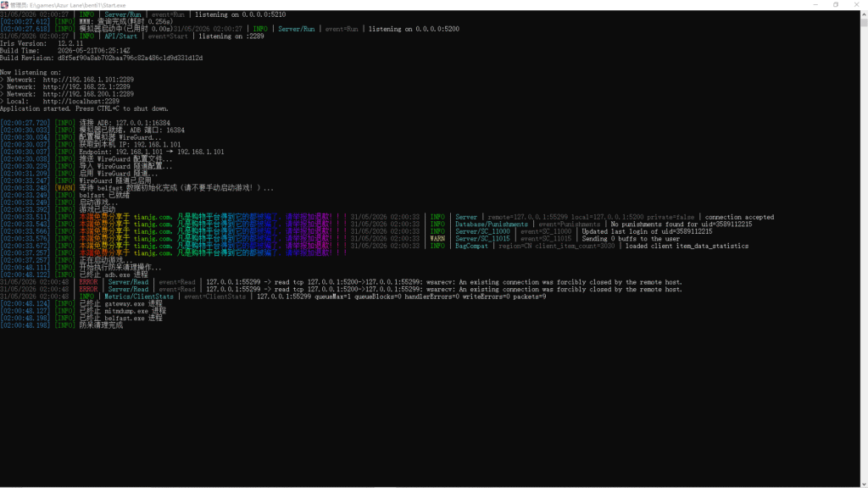Click 'Application started. Press CTRL+C' line
Screen dimensions: 868x488
pos(84,108)
